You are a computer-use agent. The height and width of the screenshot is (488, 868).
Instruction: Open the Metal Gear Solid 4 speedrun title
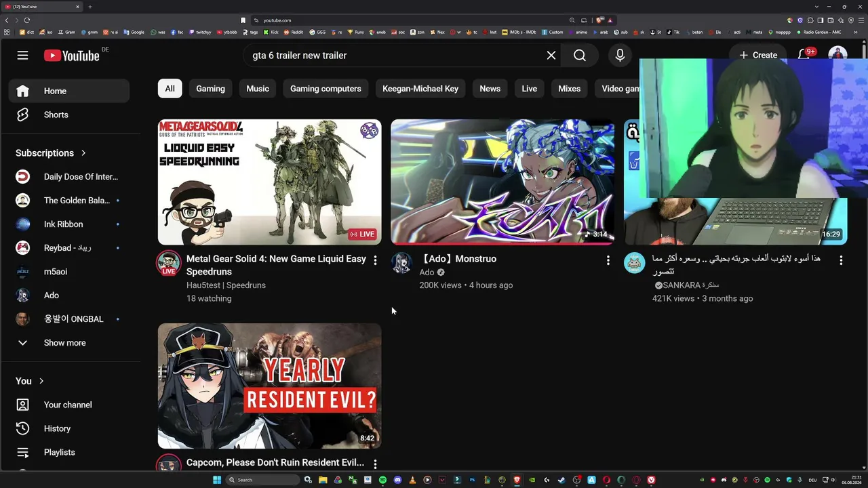tap(276, 265)
